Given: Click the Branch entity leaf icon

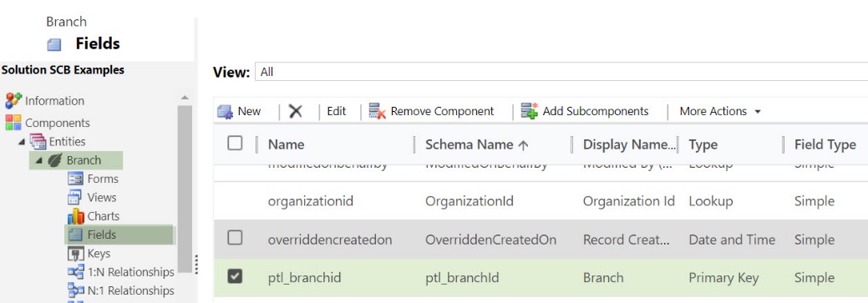Looking at the screenshot, I should [55, 160].
